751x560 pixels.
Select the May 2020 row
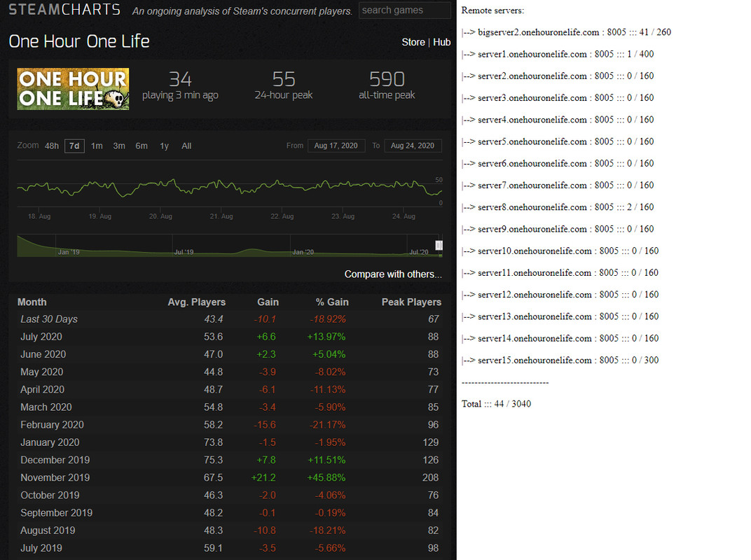[x=229, y=372]
